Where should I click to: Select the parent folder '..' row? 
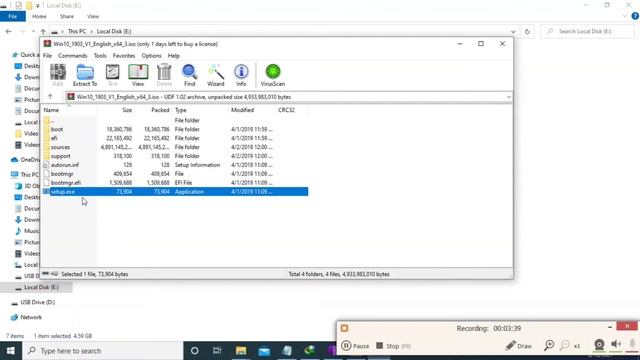click(x=175, y=120)
